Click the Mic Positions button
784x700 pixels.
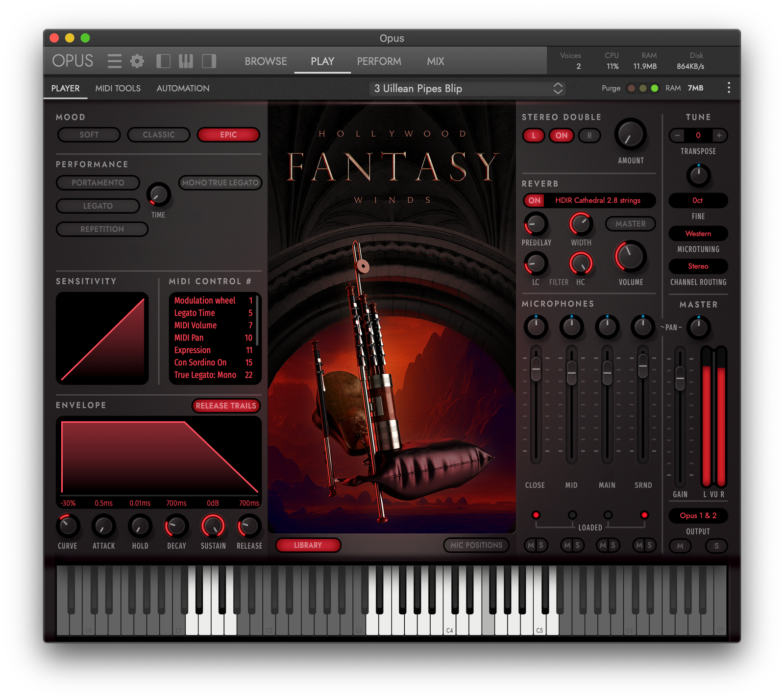pos(476,545)
